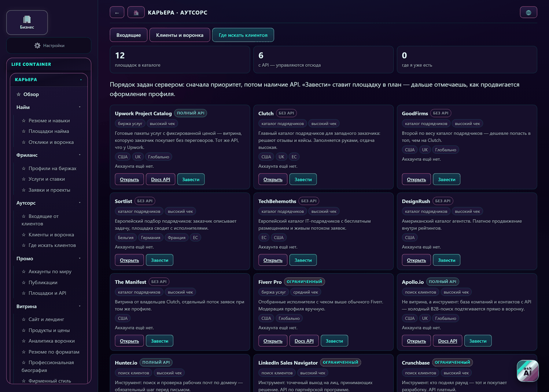This screenshot has height=392, width=549.
Task: Click Завести on the Clutch card
Action: coord(303,179)
